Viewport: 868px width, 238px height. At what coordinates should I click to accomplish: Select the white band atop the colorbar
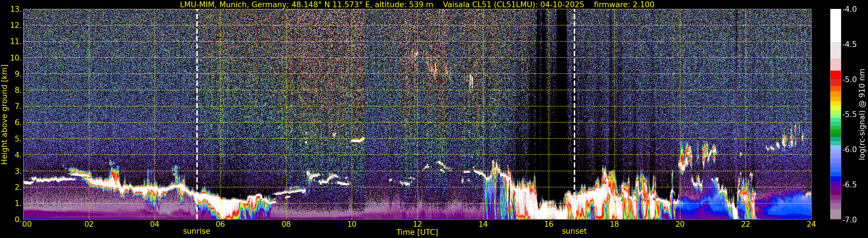pos(835,25)
